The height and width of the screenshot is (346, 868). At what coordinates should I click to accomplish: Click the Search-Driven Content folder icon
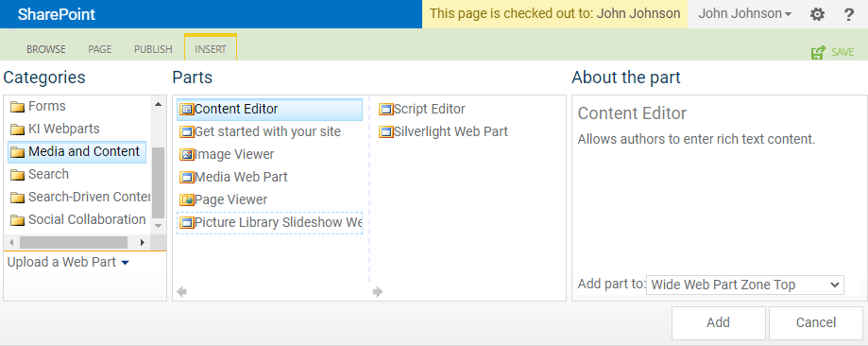click(x=18, y=198)
